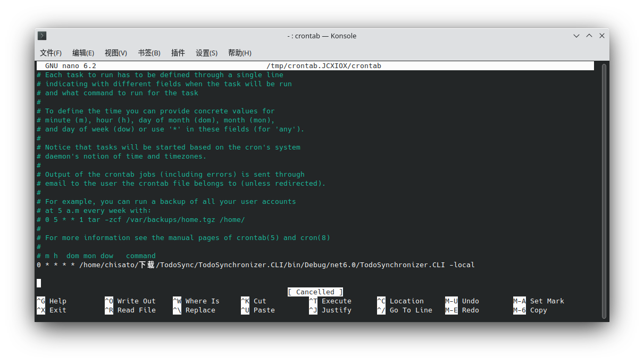Click the ^C Location shortcut
This screenshot has width=644, height=363.
click(400, 301)
